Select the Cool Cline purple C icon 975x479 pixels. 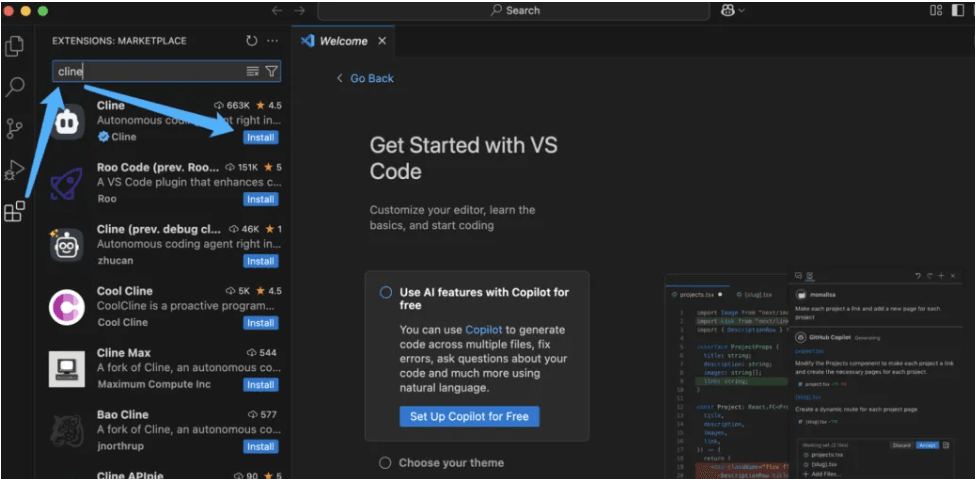tap(67, 307)
